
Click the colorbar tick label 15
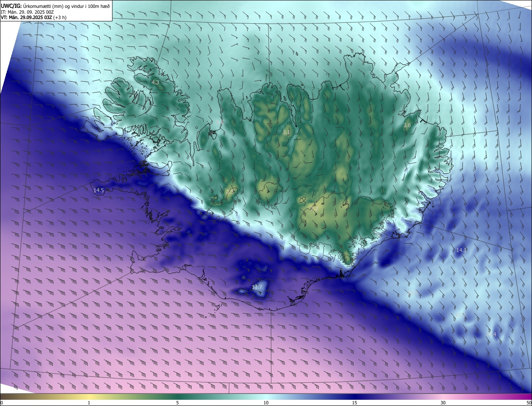tap(355, 403)
